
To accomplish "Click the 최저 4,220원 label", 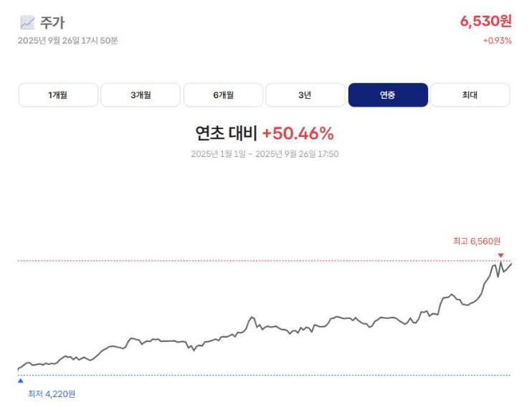I will 52,394.
